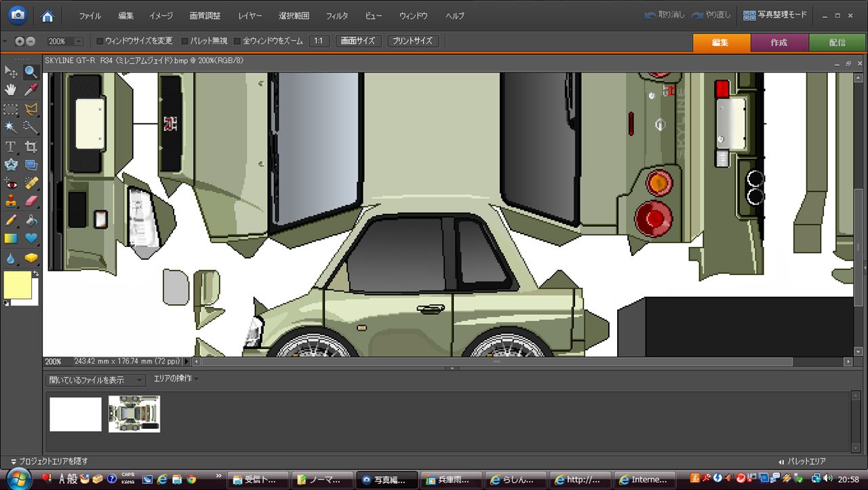The image size is (868, 490).
Task: Select the Move tool
Action: pos(11,72)
